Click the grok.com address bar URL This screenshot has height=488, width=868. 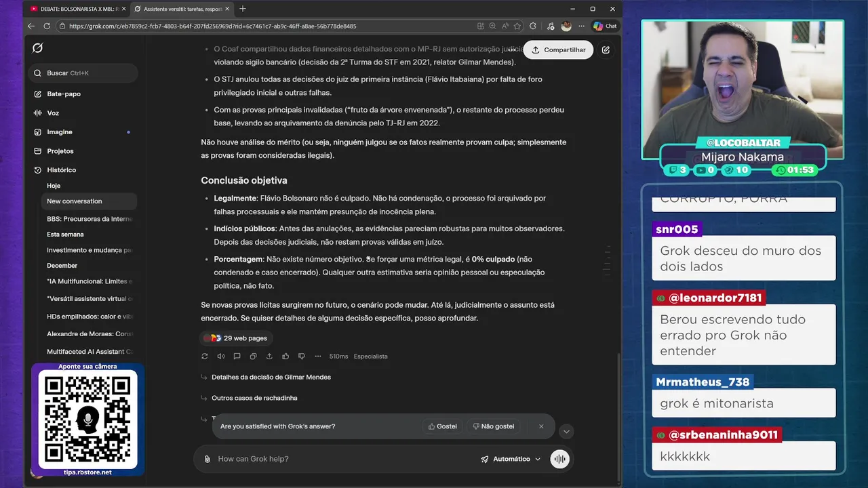coord(212,26)
